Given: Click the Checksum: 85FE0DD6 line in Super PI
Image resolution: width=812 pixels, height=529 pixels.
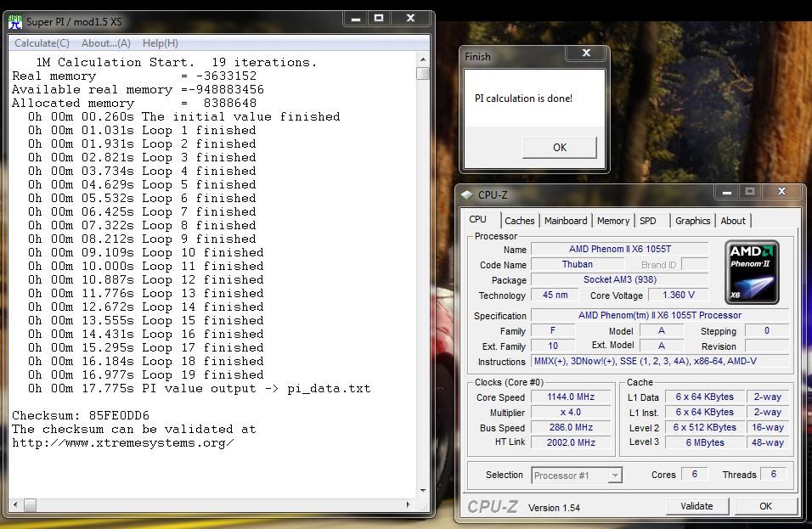Looking at the screenshot, I should [81, 416].
